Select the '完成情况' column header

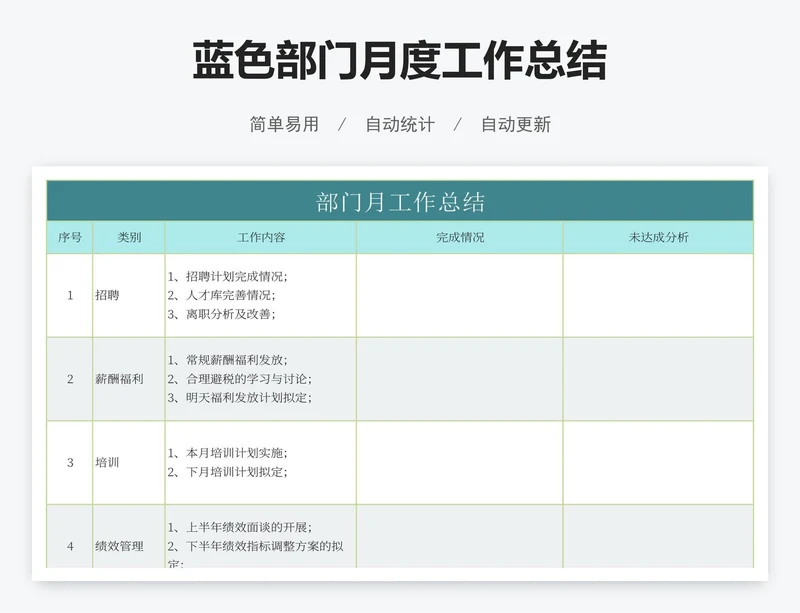(x=460, y=237)
